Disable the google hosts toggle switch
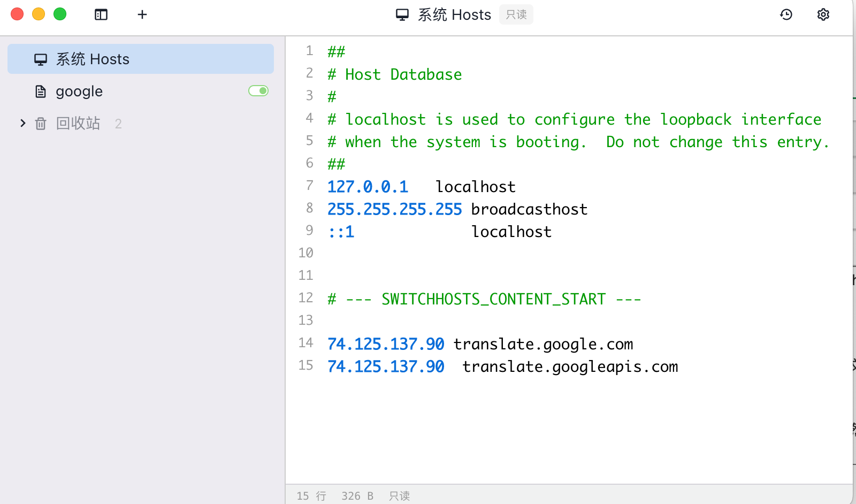Screen dimensions: 856x504 coord(258,91)
